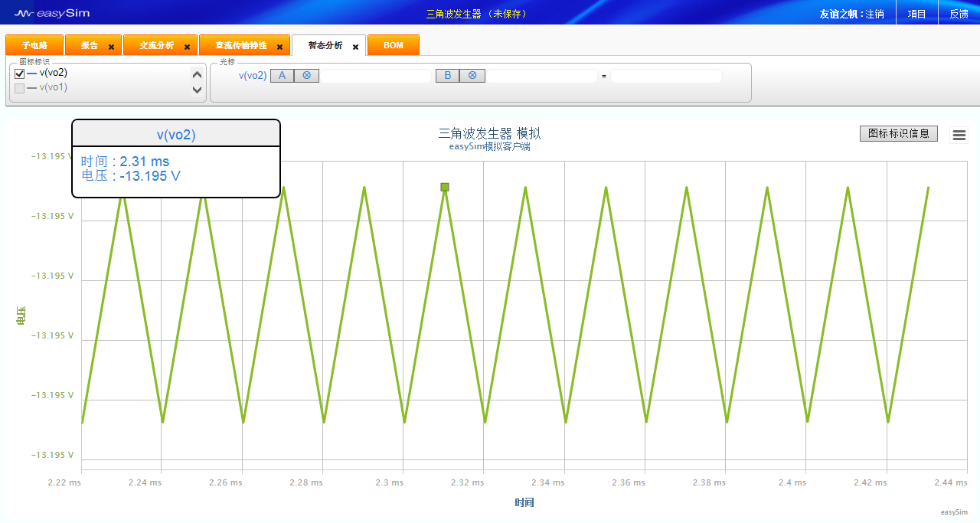
Task: Click the easySim logo
Action: (x=53, y=13)
